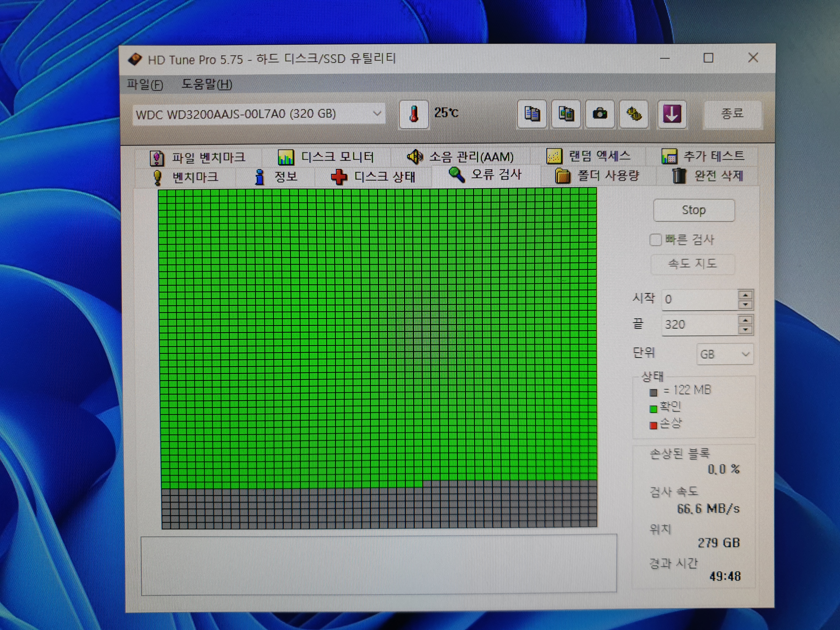The width and height of the screenshot is (840, 630).
Task: Increase the 끝 value with up arrow
Action: 745,320
